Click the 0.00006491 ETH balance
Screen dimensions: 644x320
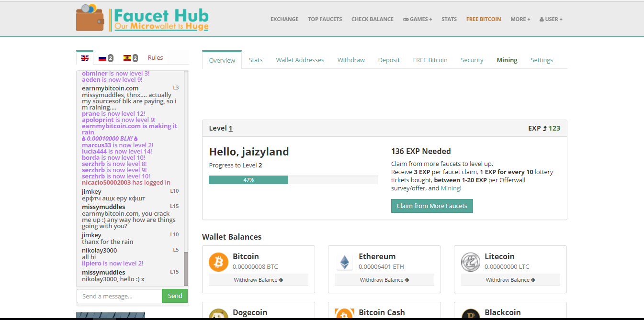[381, 266]
